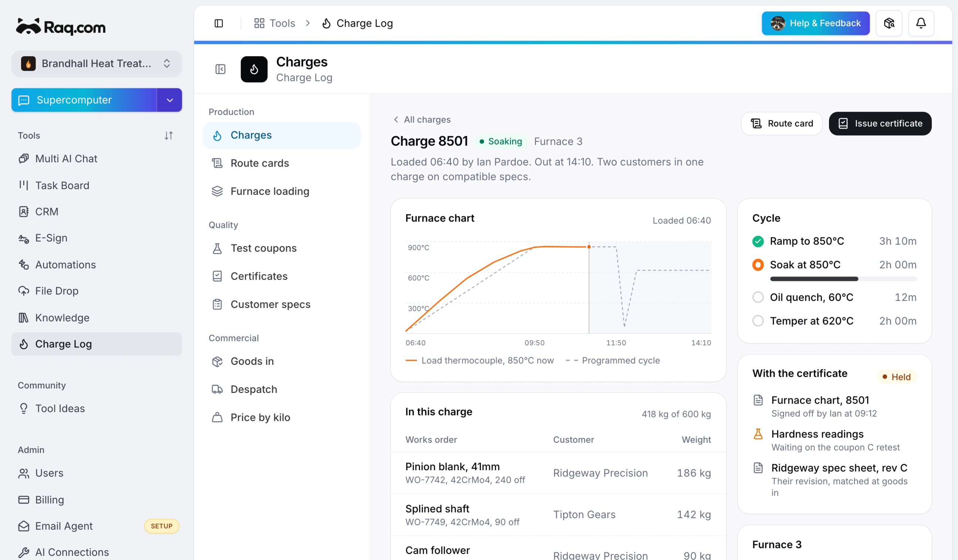Image resolution: width=958 pixels, height=560 pixels.
Task: Open Despatch section
Action: click(281, 389)
